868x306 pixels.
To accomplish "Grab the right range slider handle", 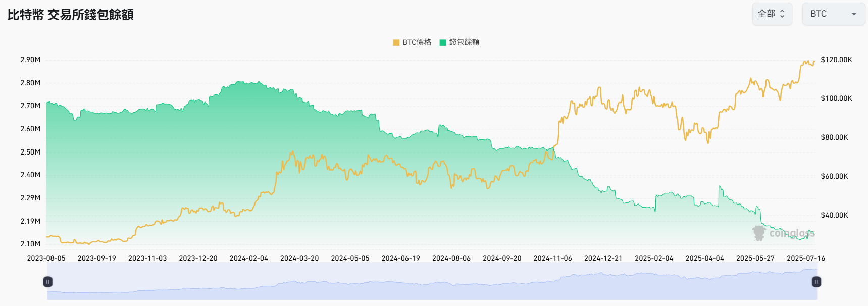I will click(816, 282).
